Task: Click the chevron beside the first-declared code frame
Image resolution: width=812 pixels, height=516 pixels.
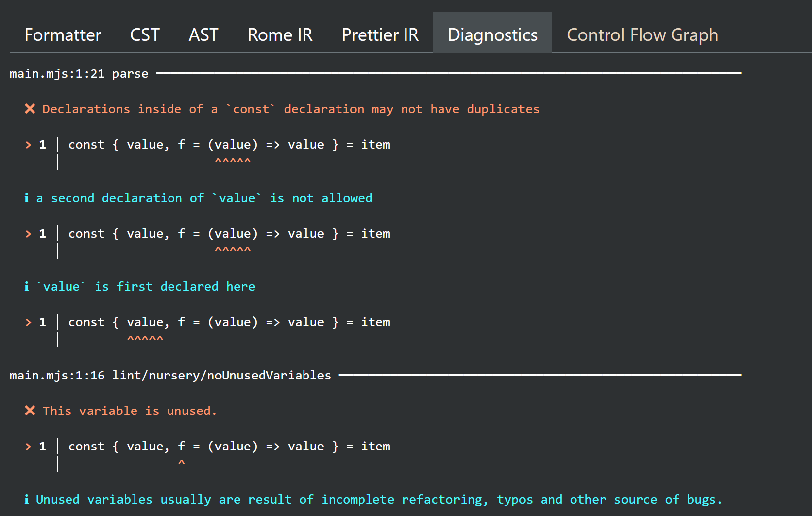Action: click(27, 322)
